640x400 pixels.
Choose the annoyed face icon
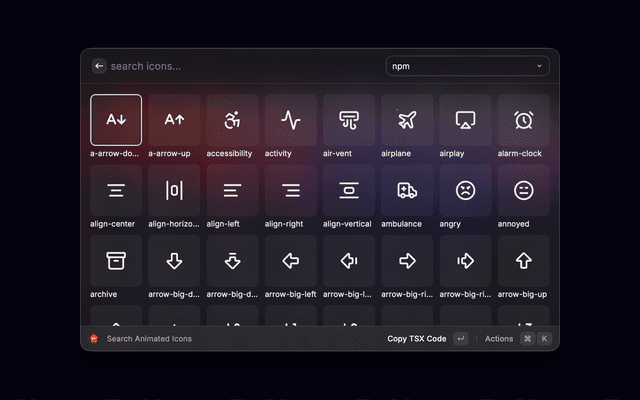(x=523, y=190)
